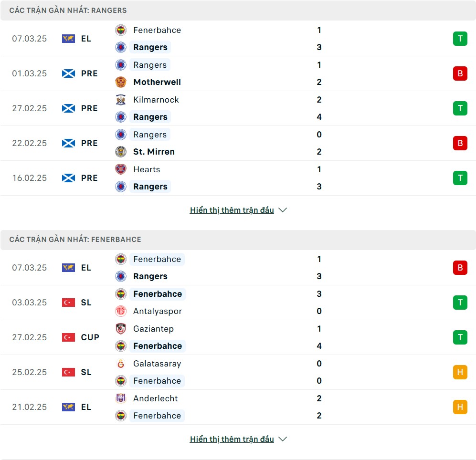Expand more Rangers matches via chevron
Viewport: 476px width, 460px height.
point(283,210)
